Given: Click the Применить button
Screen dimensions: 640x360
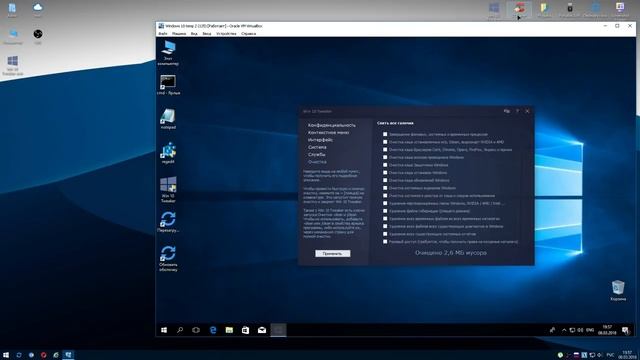Looking at the screenshot, I should pos(332,253).
